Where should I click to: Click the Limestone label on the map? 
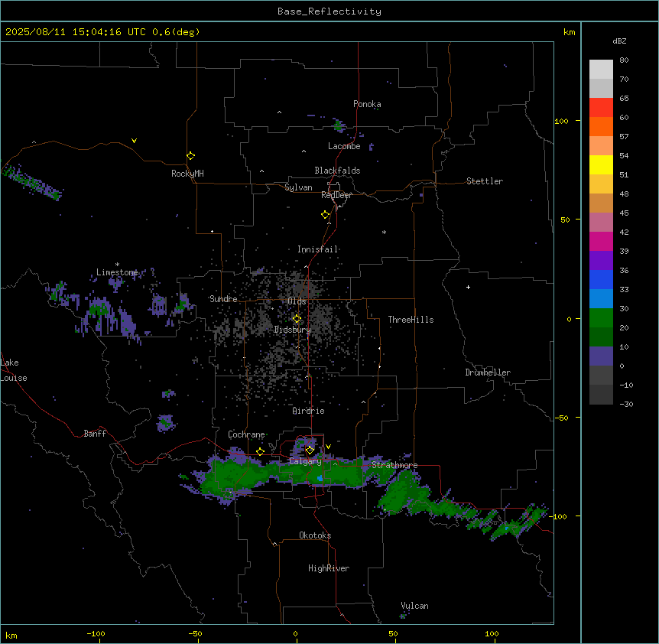[117, 272]
